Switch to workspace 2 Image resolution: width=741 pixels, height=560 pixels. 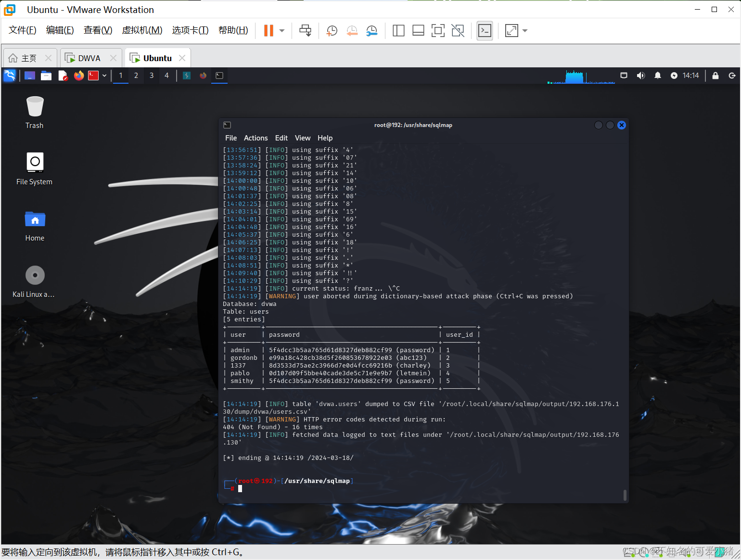[x=136, y=76]
